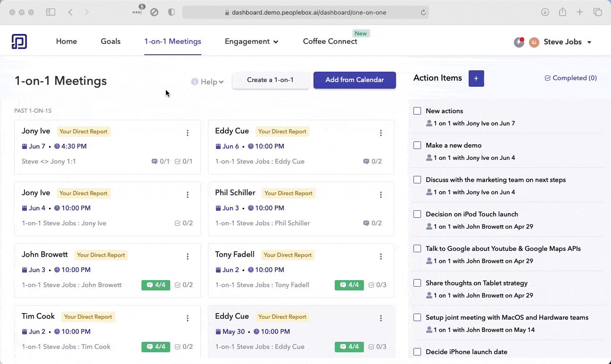Open Jony Ive's Jun 7 meeting card
The width and height of the screenshot is (611, 364).
(107, 147)
